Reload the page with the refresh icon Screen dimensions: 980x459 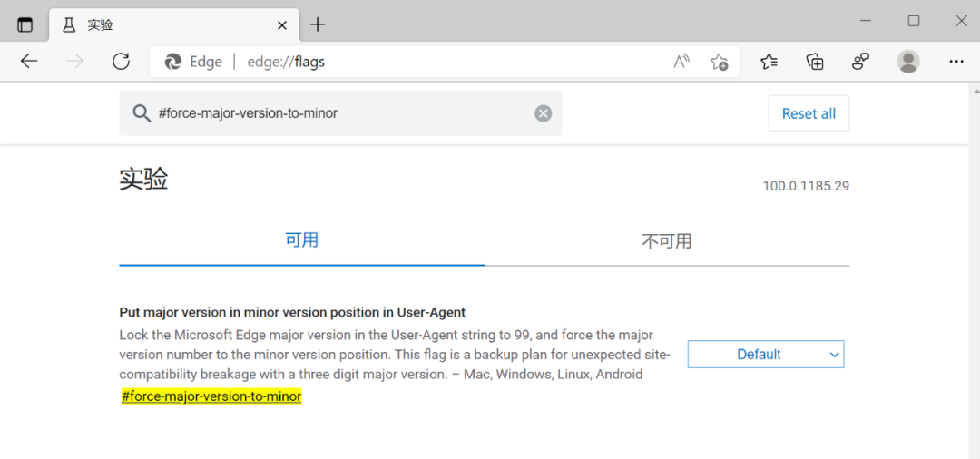121,61
